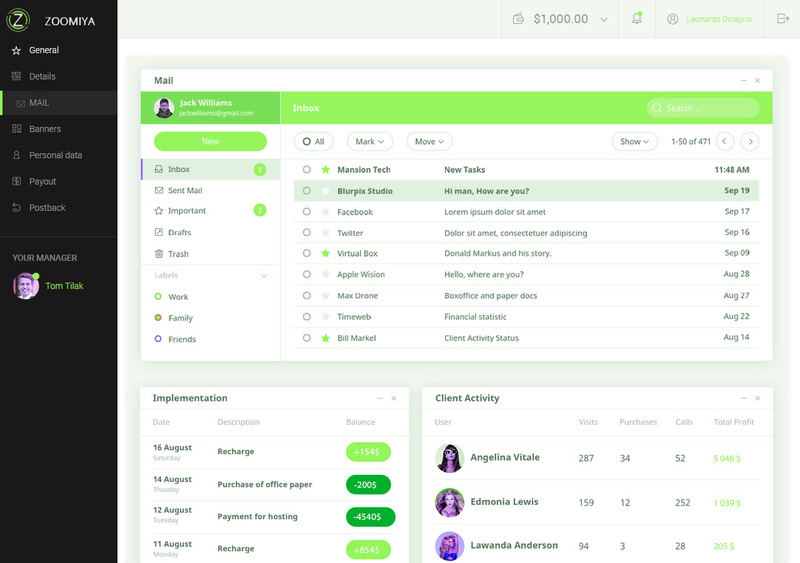This screenshot has height=563, width=800.
Task: Click the logout icon in top bar
Action: (782, 18)
